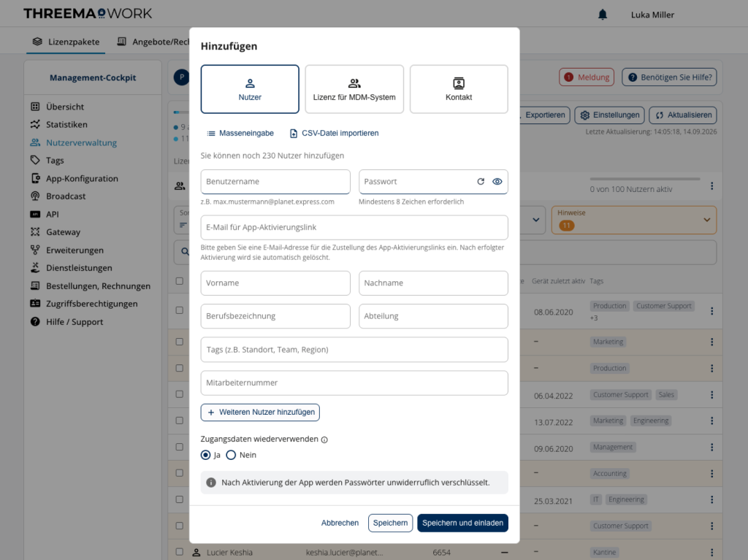Click the Vorname input field
Screen dimensions: 748x560
click(x=275, y=283)
